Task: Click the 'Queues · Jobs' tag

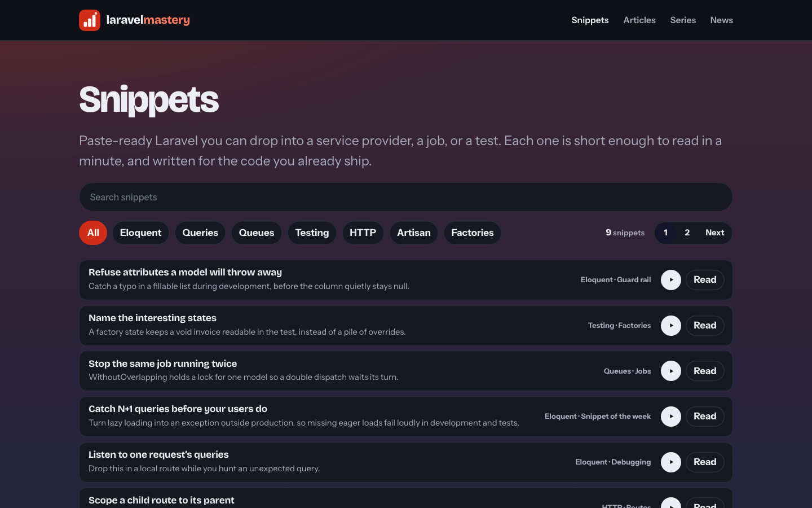Action: click(x=627, y=371)
